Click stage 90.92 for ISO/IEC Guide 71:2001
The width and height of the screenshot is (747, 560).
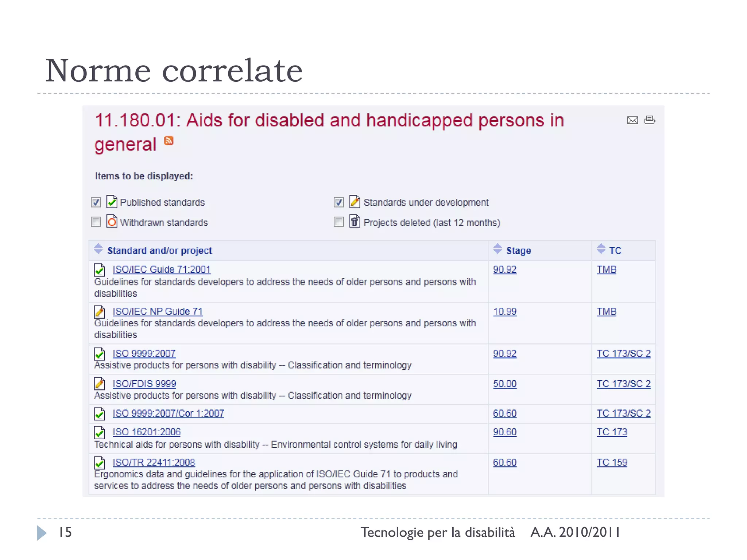click(x=505, y=269)
